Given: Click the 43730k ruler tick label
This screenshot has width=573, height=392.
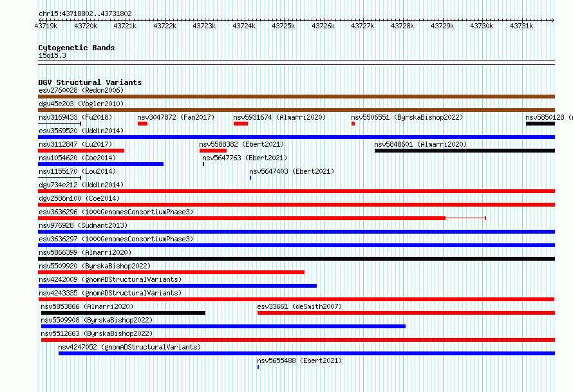Looking at the screenshot, I should [482, 26].
